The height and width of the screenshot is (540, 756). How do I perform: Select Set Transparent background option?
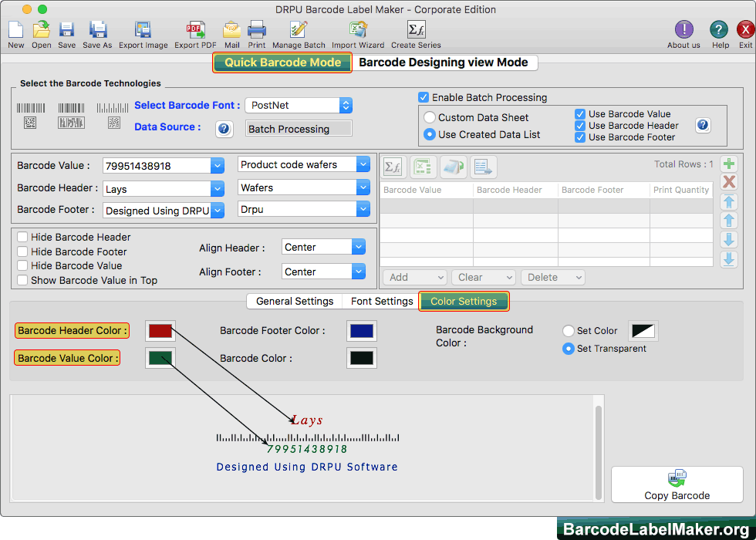click(569, 349)
